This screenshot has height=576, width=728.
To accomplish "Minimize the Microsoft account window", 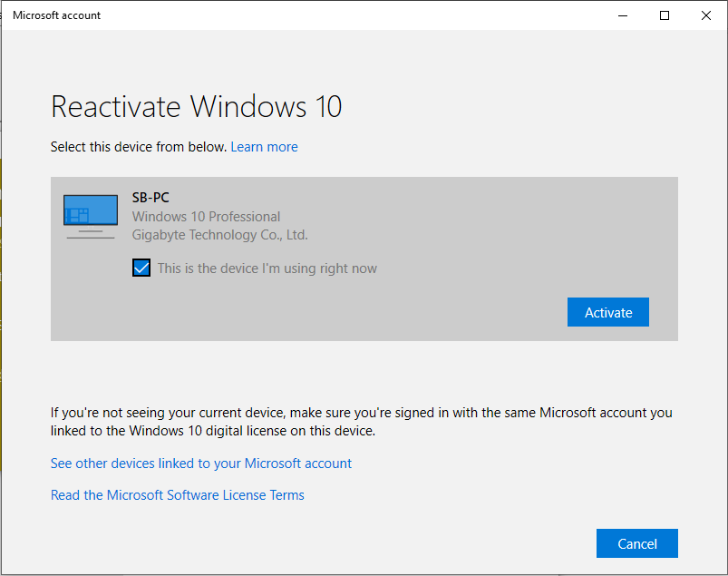I will coord(623,15).
